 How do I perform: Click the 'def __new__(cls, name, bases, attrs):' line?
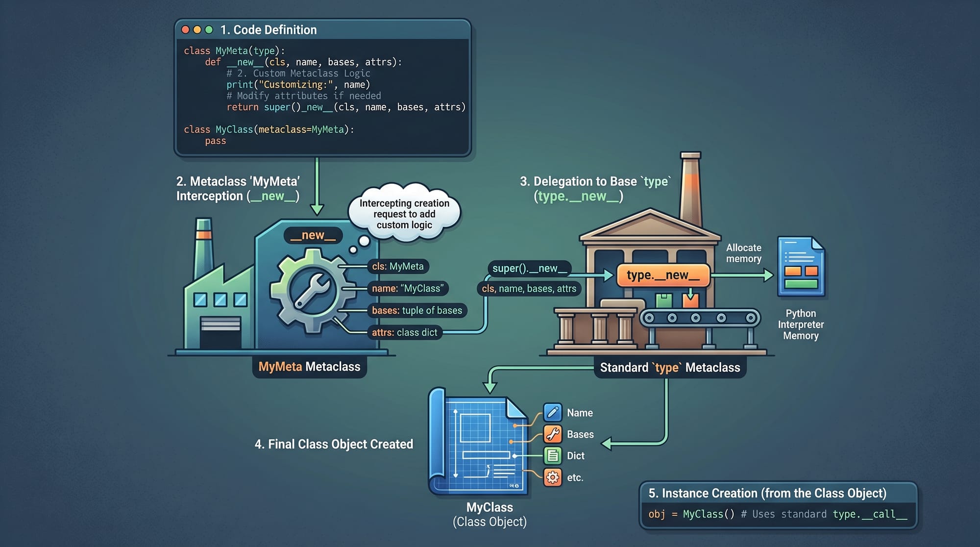click(303, 62)
